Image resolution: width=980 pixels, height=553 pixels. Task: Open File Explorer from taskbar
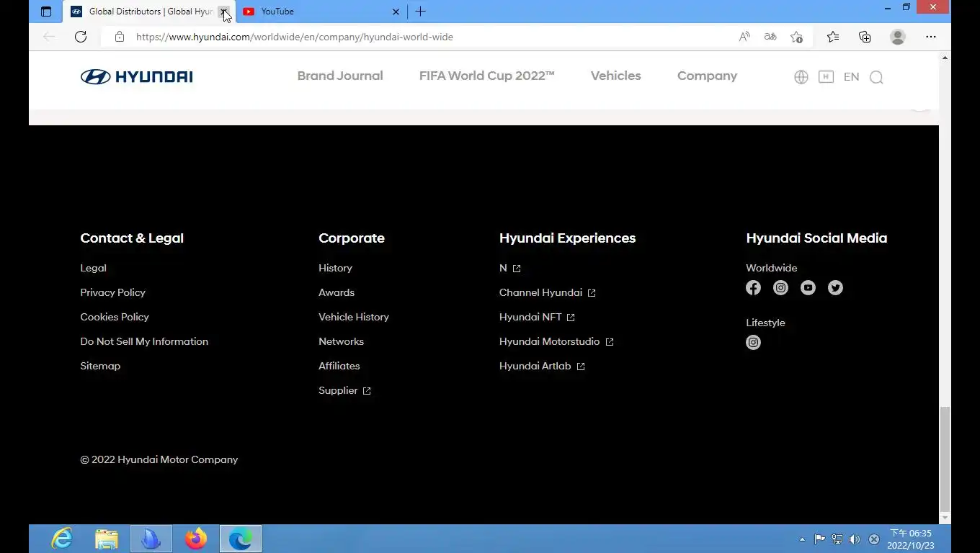point(107,539)
